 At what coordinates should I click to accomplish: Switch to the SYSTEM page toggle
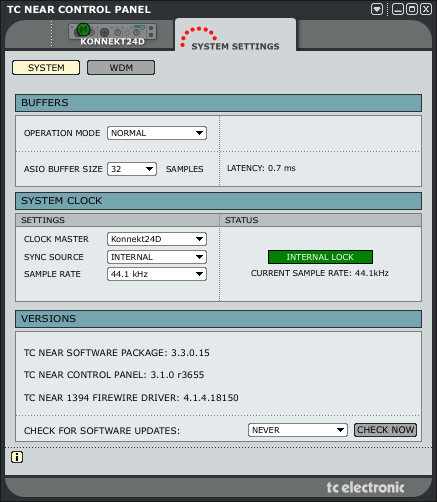point(46,68)
